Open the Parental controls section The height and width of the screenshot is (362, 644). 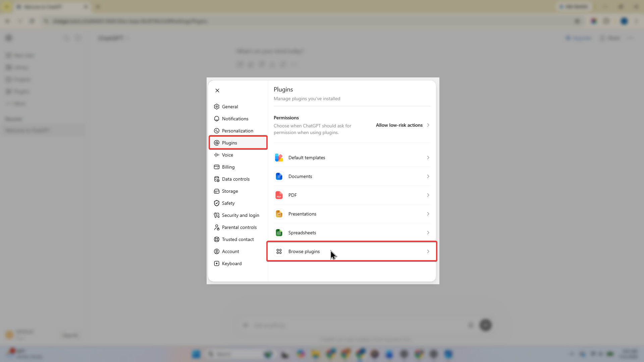pos(238,227)
